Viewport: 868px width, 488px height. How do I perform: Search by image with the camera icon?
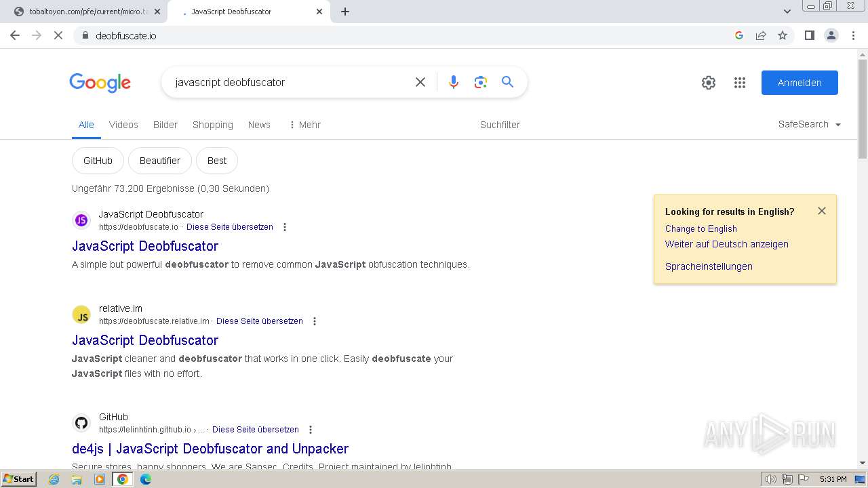click(481, 82)
